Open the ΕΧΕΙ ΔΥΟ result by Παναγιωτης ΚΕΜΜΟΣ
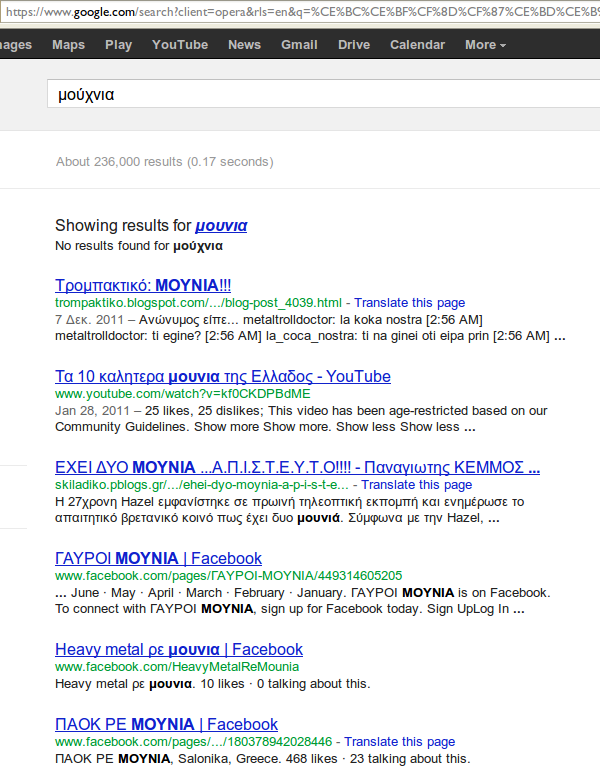Viewport: 600px width, 776px height. (x=297, y=468)
